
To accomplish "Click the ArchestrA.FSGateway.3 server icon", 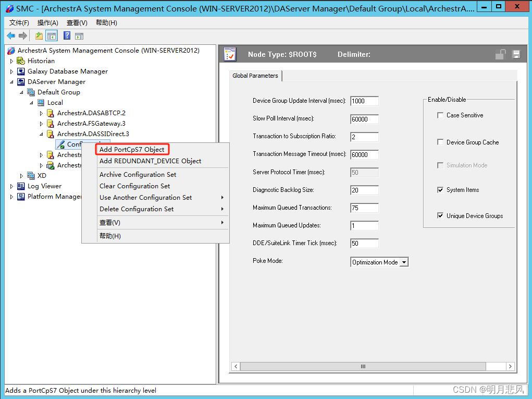I will [x=50, y=124].
